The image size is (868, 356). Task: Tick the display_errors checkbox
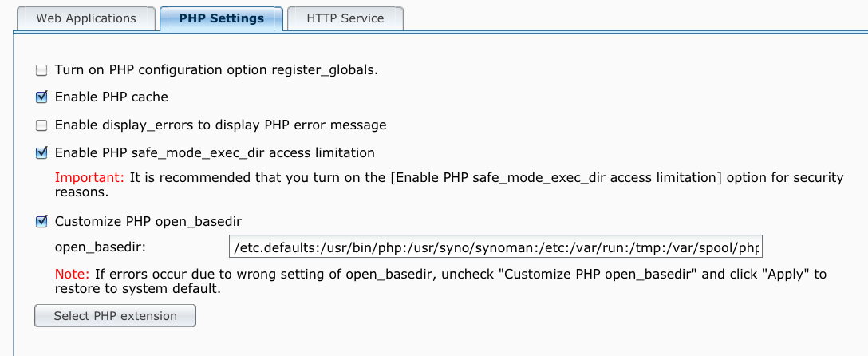(41, 125)
